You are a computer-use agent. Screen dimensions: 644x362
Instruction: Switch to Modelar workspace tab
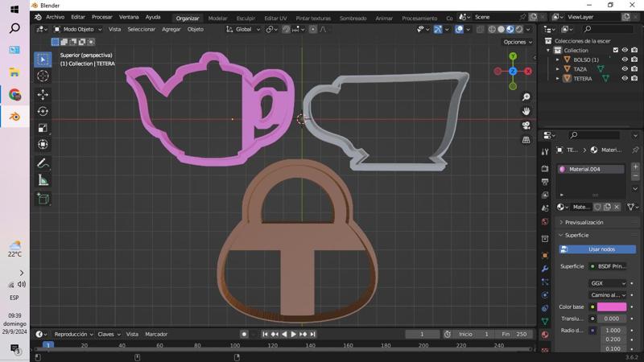[x=217, y=18]
